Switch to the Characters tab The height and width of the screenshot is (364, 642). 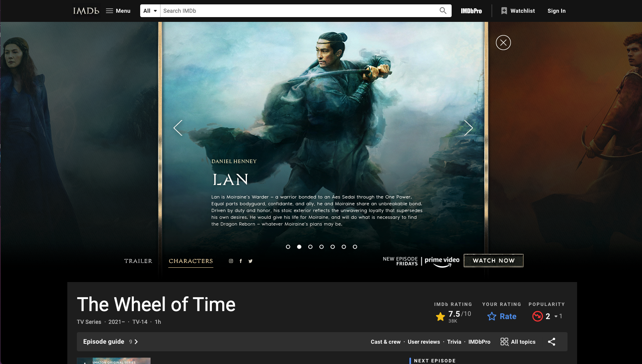(191, 261)
